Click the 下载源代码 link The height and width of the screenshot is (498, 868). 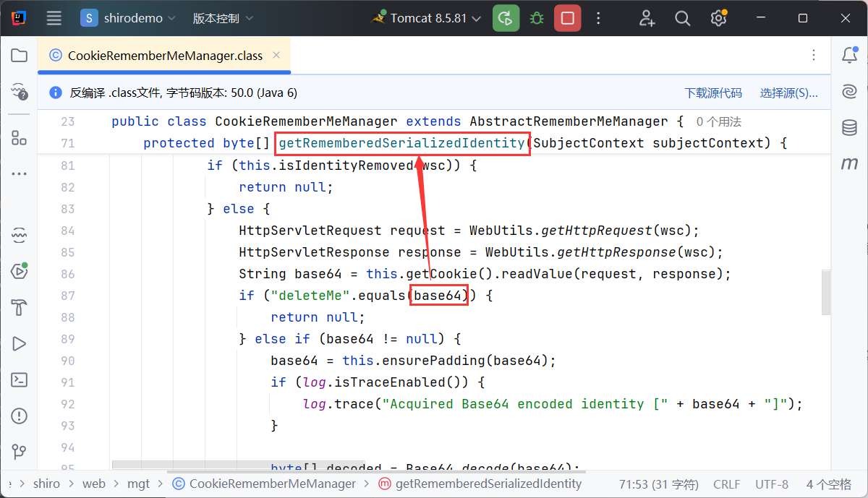713,93
